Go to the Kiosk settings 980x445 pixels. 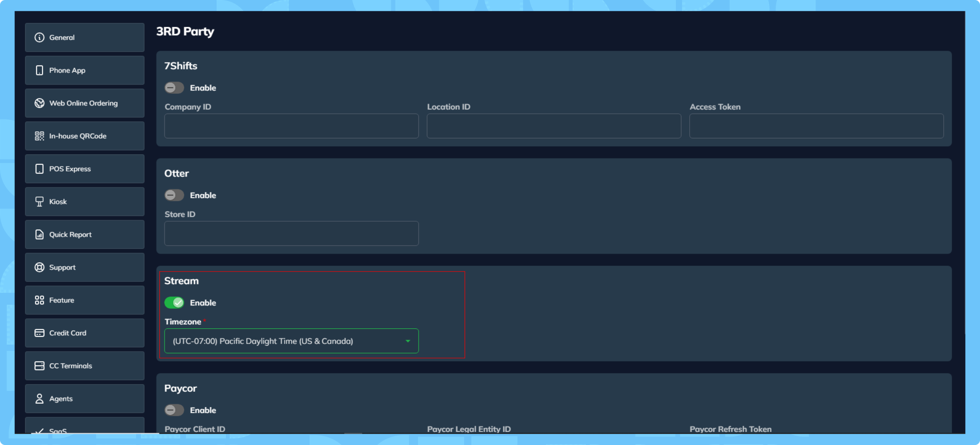point(85,202)
